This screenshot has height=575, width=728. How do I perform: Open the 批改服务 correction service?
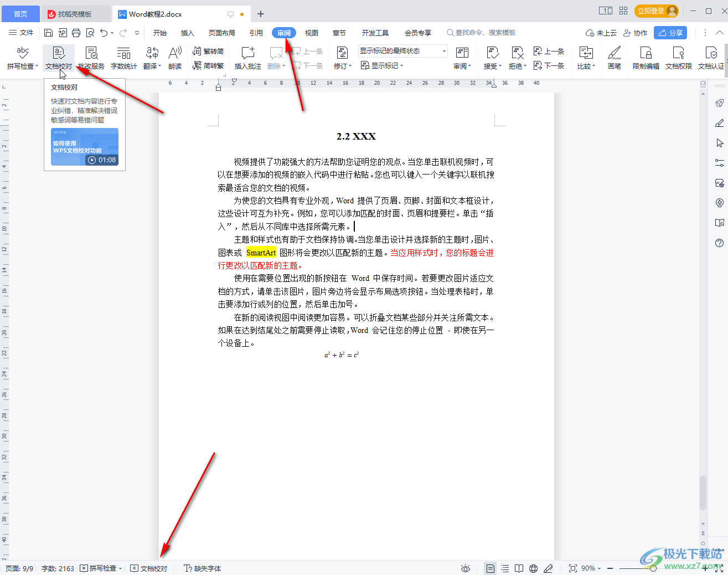click(91, 58)
